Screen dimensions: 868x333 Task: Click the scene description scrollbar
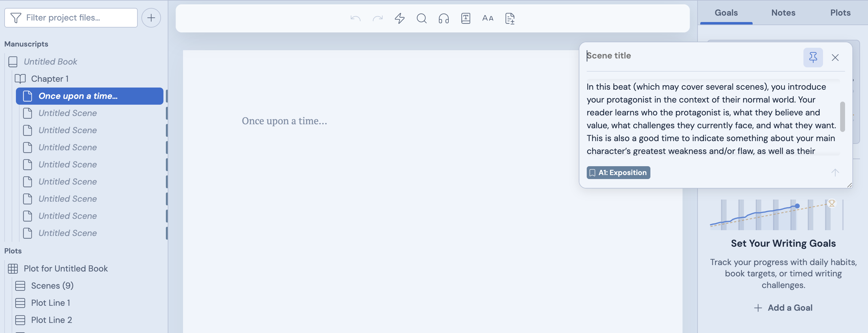coord(842,117)
